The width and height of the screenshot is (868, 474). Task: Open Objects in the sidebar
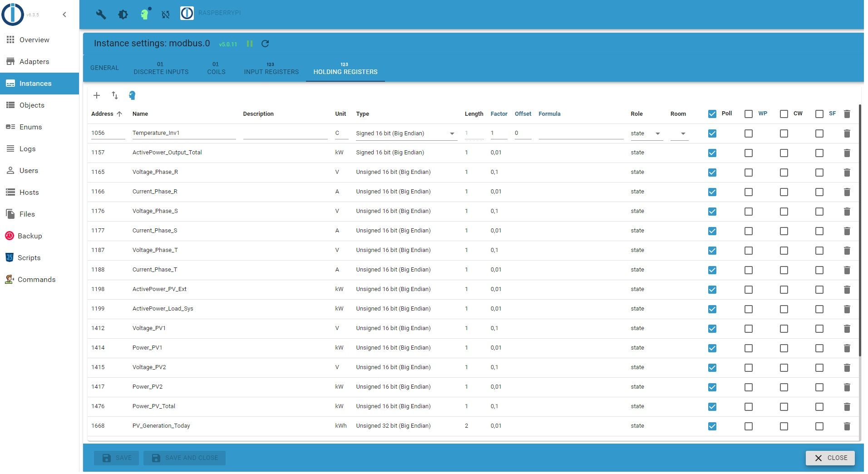tap(39, 105)
